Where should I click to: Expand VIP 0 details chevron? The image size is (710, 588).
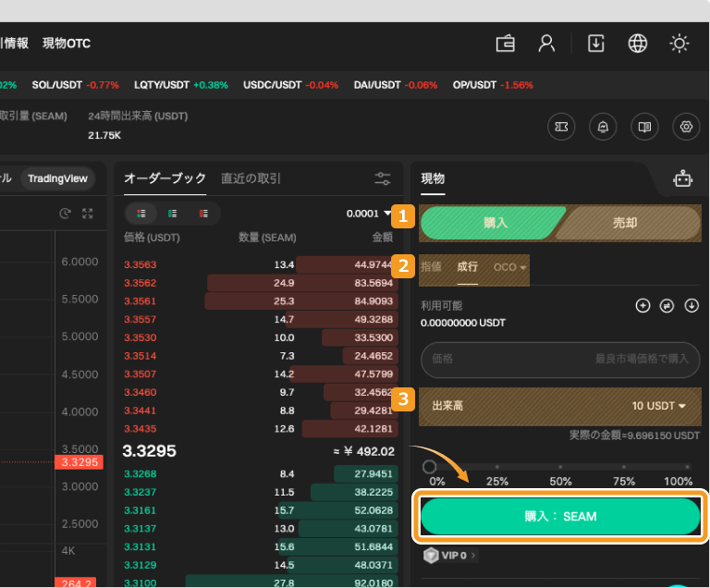[x=472, y=556]
